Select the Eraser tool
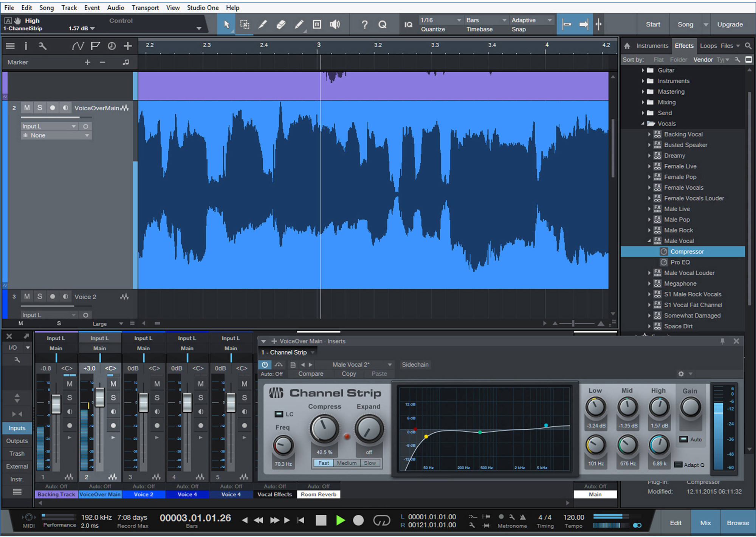The height and width of the screenshot is (537, 756). 281,25
